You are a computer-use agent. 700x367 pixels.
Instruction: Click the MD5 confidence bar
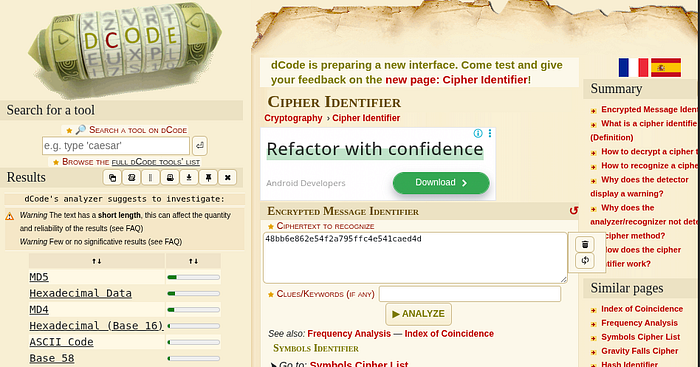tap(193, 277)
